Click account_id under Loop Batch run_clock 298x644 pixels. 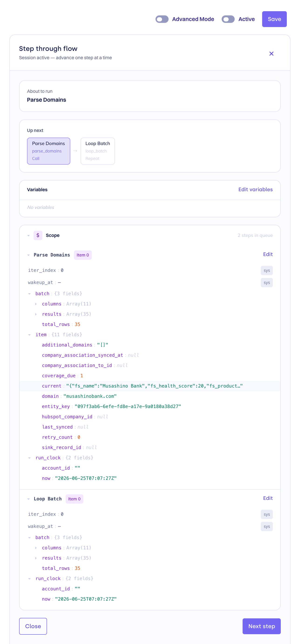150,589
